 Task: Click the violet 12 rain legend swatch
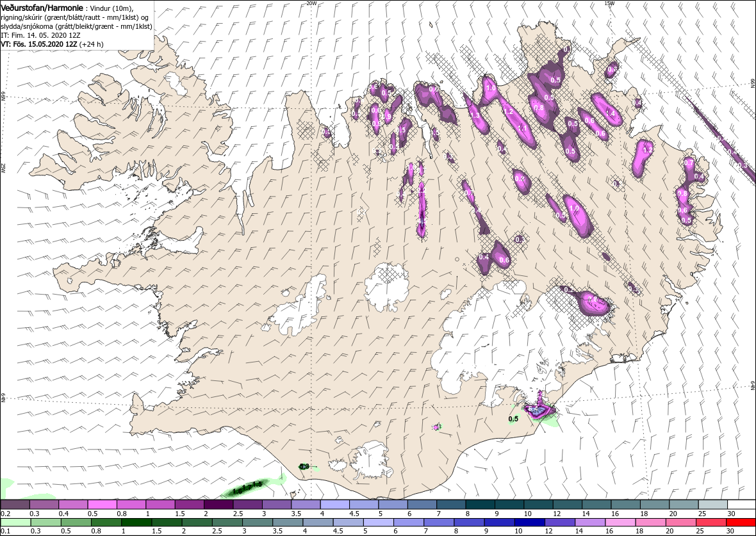coord(560,523)
